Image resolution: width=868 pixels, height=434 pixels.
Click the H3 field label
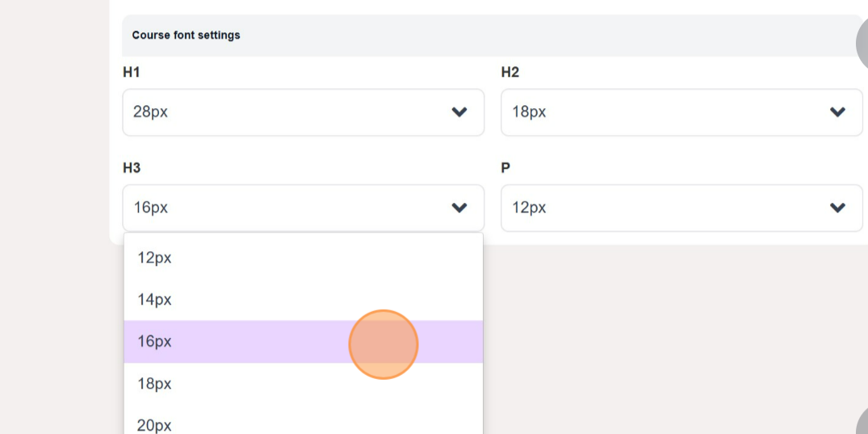pos(132,168)
